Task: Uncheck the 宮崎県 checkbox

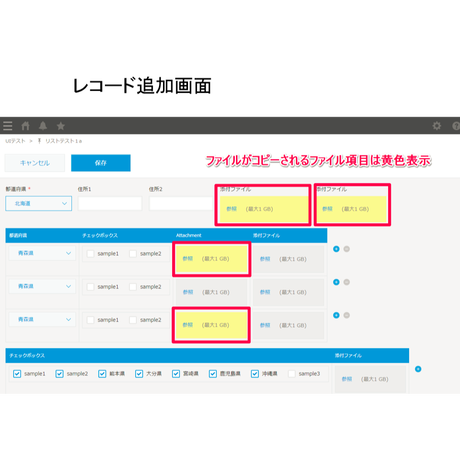Action: point(176,374)
